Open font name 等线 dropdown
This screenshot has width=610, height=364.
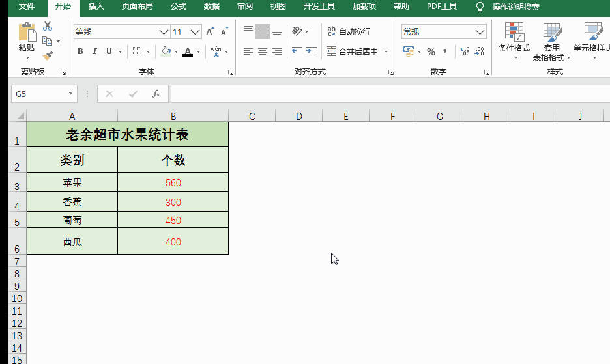point(164,32)
